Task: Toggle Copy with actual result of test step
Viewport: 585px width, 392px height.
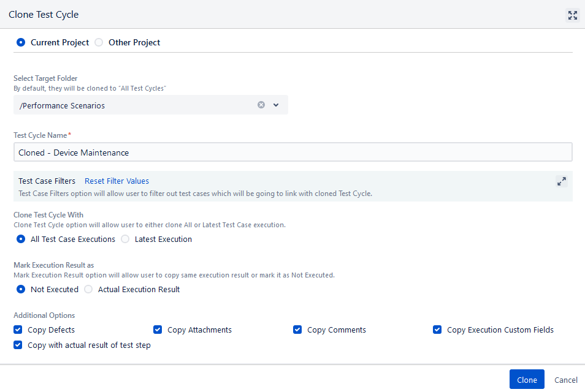Action: click(x=18, y=345)
